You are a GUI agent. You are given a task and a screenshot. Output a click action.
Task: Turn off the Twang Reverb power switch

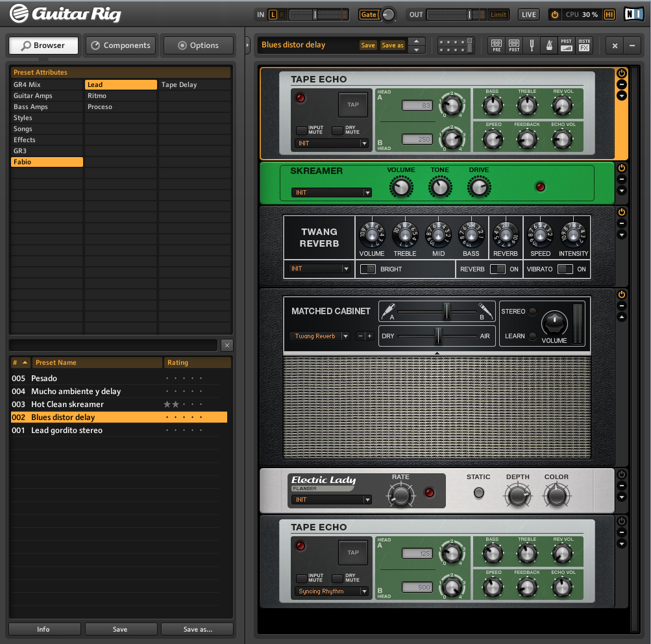(x=622, y=212)
